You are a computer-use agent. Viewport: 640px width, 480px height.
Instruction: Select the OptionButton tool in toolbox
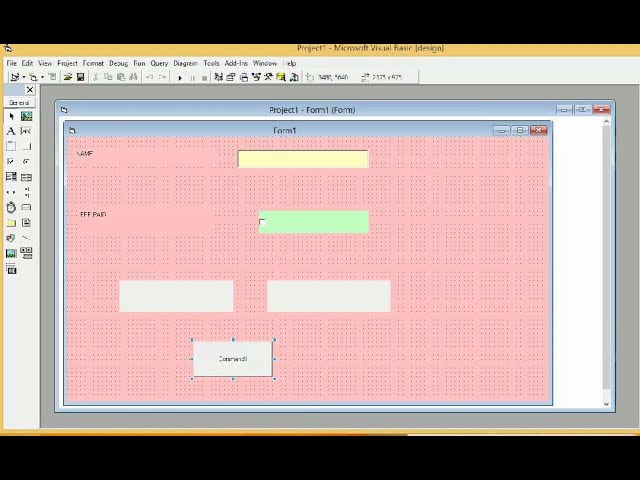(x=26, y=162)
